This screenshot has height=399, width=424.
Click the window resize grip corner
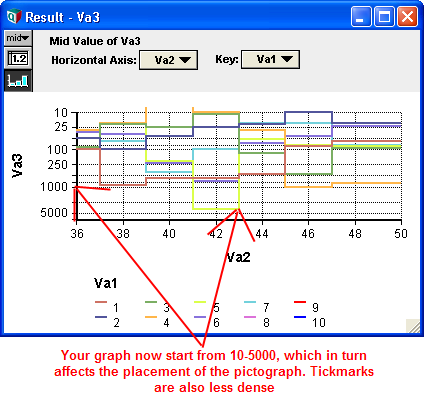click(x=413, y=326)
